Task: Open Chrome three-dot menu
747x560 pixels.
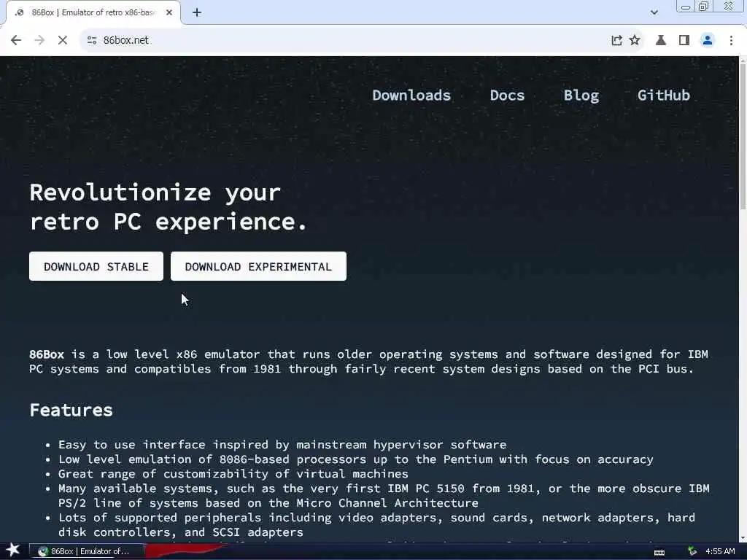Action: click(x=731, y=41)
